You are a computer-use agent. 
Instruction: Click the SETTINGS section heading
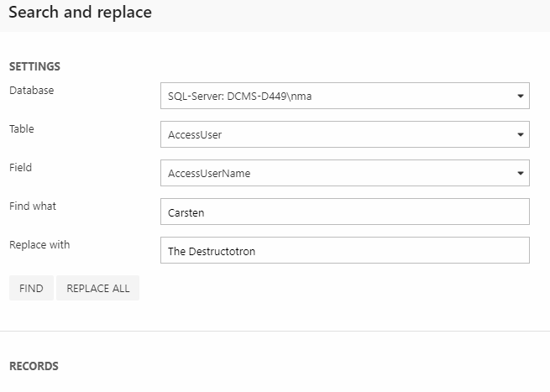click(x=34, y=66)
